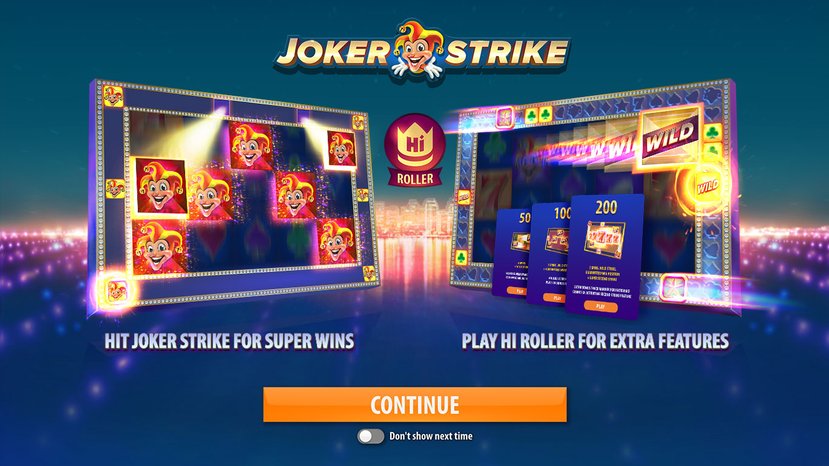Image resolution: width=829 pixels, height=466 pixels.
Task: Click the orange CONTINUE button
Action: [x=415, y=405]
